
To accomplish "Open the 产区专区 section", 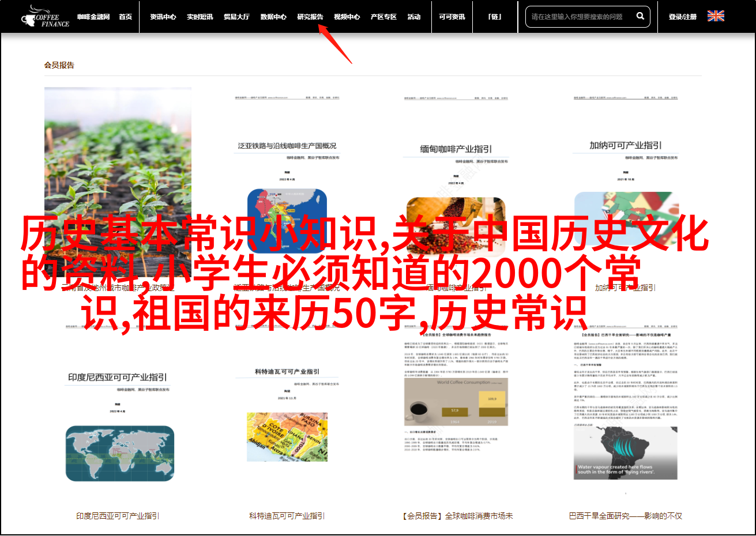I will [383, 17].
